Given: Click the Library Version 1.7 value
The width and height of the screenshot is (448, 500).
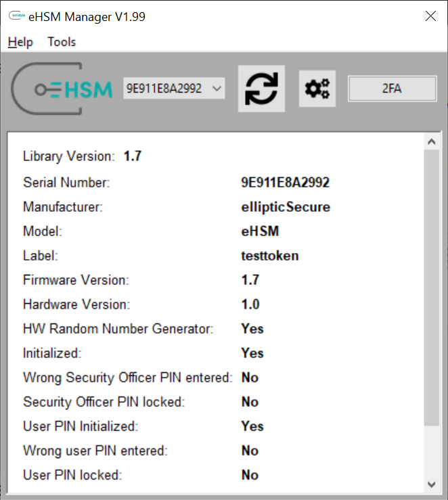Looking at the screenshot, I should tap(133, 156).
